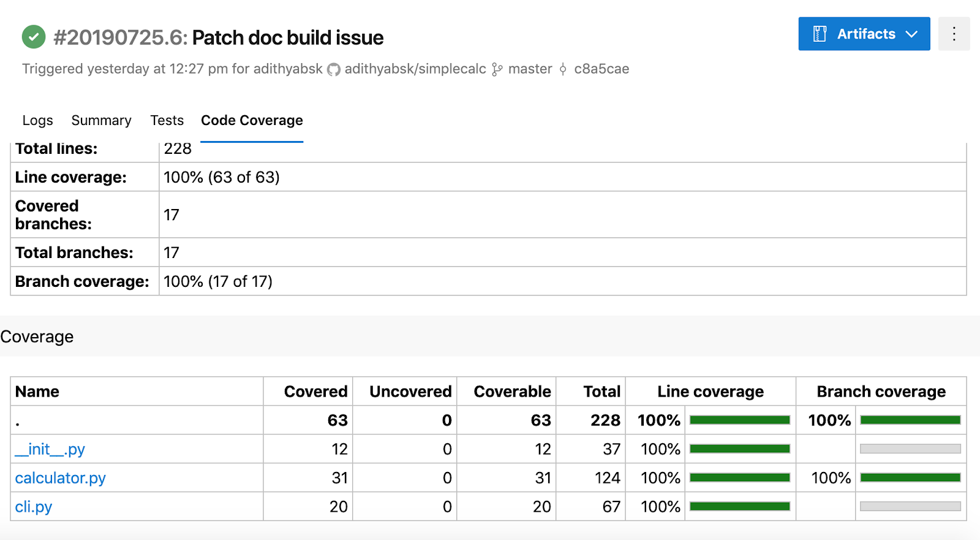The height and width of the screenshot is (540, 980).
Task: Click the master branch name
Action: coord(530,69)
